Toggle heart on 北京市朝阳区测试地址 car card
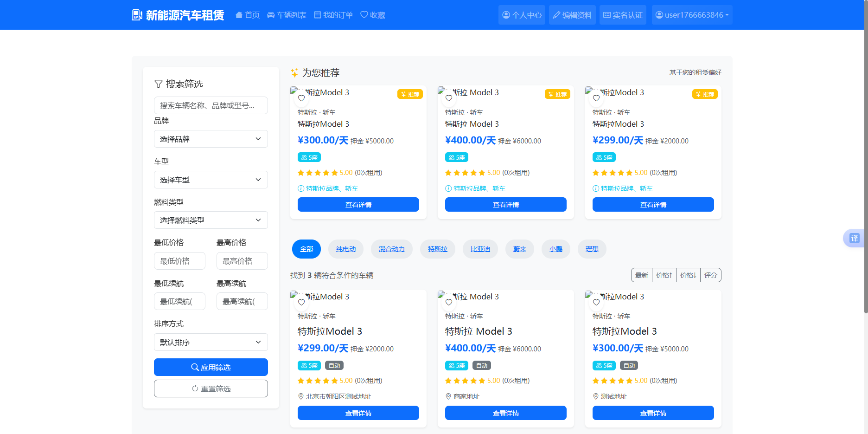The height and width of the screenshot is (434, 868). (301, 302)
